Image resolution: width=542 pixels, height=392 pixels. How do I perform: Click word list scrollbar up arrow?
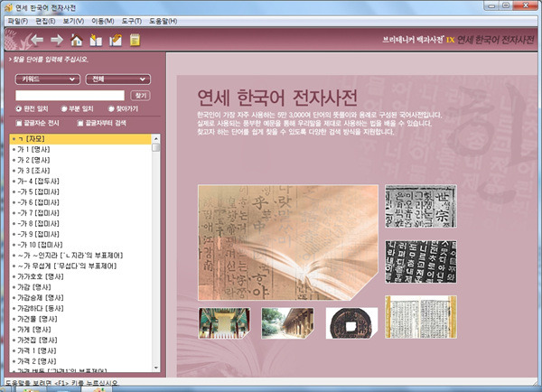pyautogui.click(x=156, y=138)
